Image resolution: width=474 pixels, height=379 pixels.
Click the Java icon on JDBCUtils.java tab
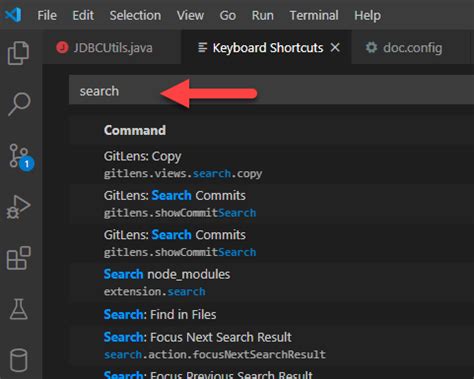click(62, 48)
